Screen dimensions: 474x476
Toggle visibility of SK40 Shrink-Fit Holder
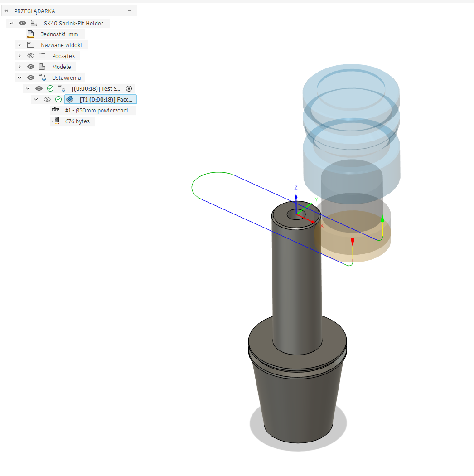[23, 24]
